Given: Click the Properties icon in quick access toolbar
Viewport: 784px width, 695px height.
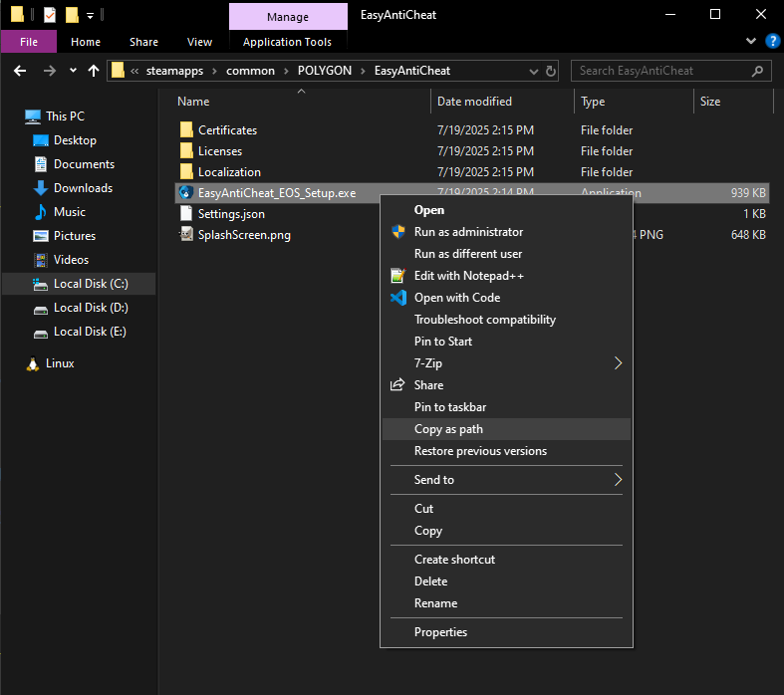Looking at the screenshot, I should 49,15.
